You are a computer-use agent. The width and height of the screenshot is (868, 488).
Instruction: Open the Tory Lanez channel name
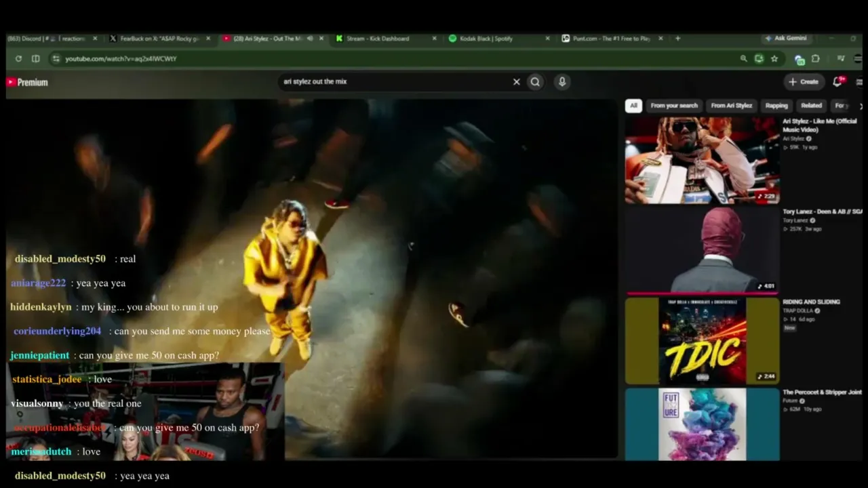[x=795, y=220]
